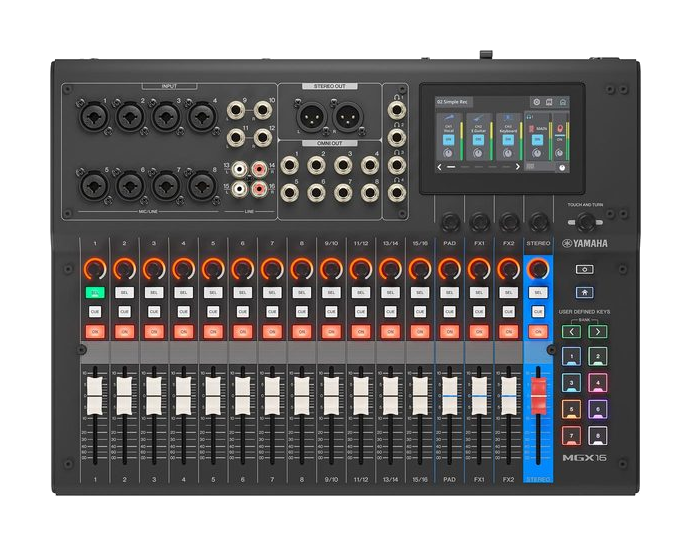Click the Touch and Turn knob
691x546 pixels.
click(x=586, y=224)
